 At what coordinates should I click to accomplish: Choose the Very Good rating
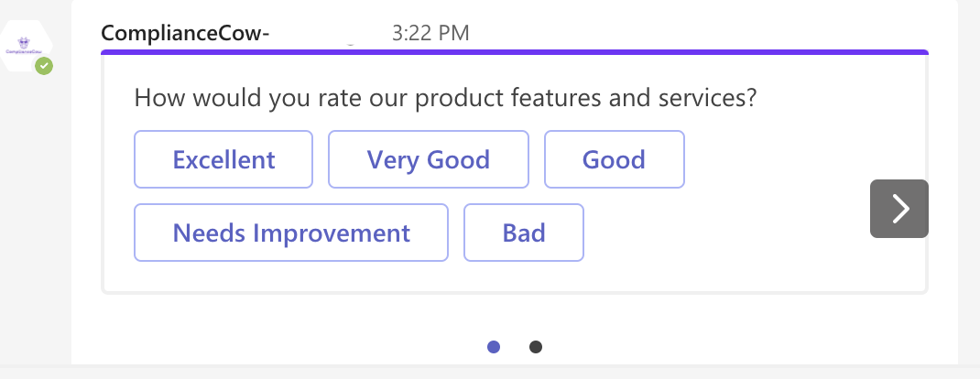pos(428,160)
